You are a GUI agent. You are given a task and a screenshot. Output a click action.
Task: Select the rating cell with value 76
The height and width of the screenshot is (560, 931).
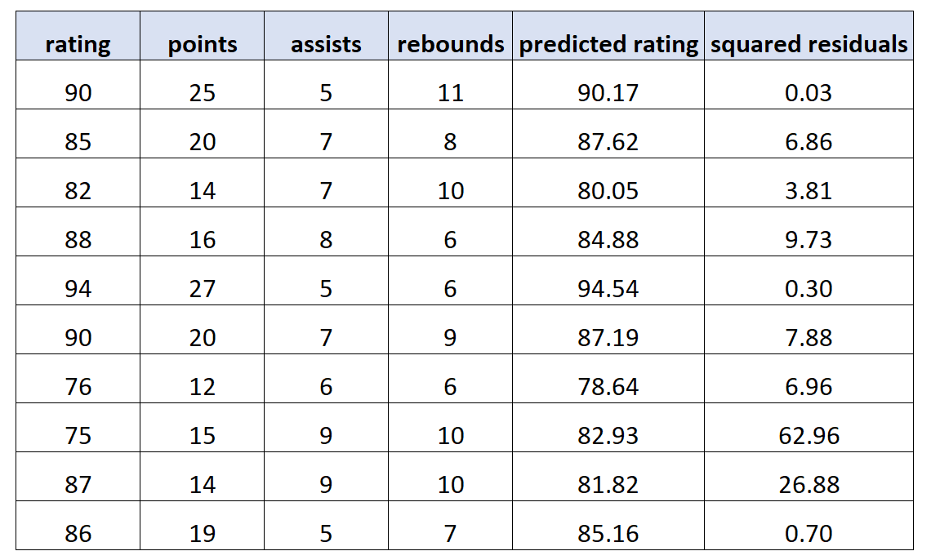click(78, 387)
